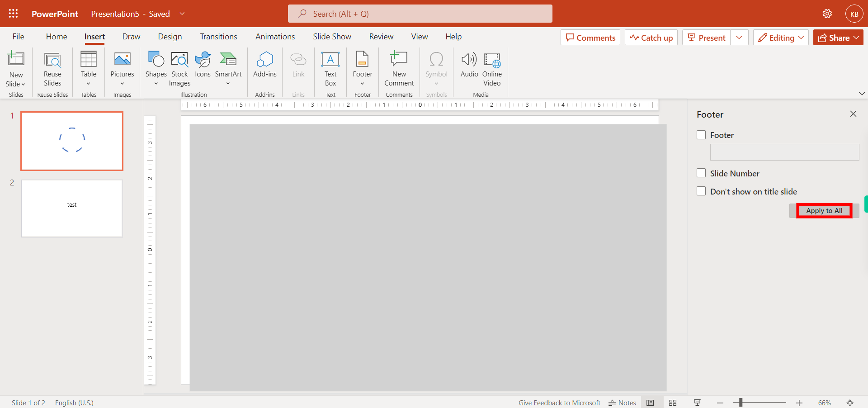Open the Comments button
This screenshot has width=868, height=408.
click(x=590, y=38)
